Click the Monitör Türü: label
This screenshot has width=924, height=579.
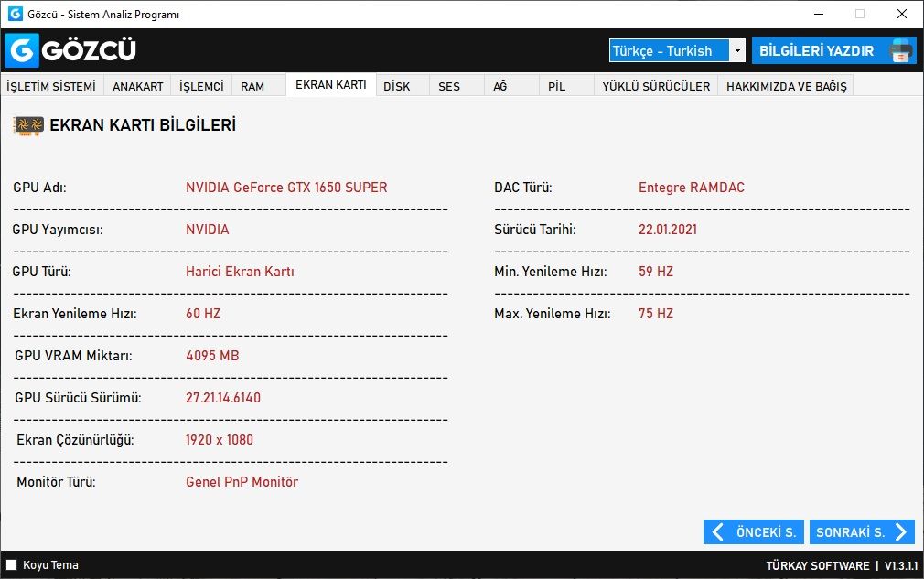(x=56, y=482)
